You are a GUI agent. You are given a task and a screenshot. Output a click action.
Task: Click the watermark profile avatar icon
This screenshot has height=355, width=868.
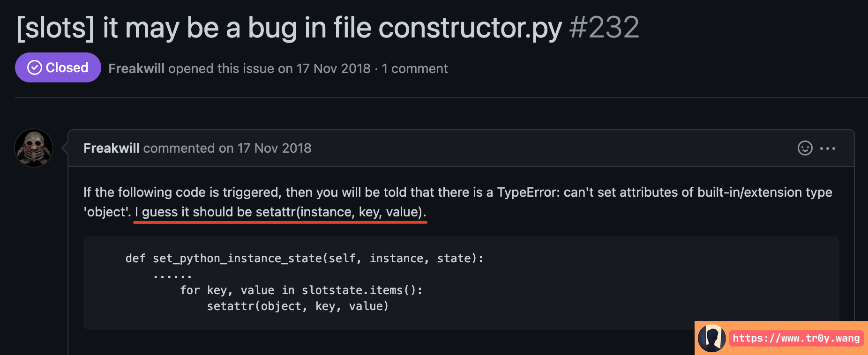point(711,338)
